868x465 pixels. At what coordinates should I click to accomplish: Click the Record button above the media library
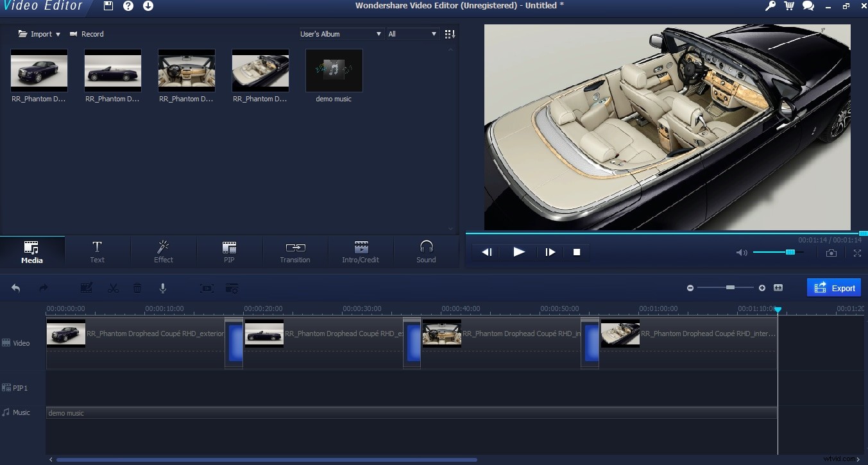(x=87, y=33)
